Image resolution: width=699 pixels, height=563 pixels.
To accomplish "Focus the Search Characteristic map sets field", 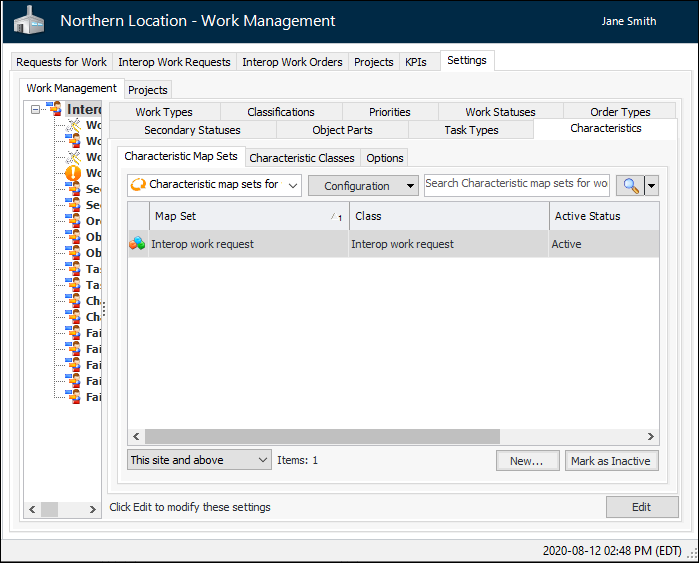I will [516, 185].
